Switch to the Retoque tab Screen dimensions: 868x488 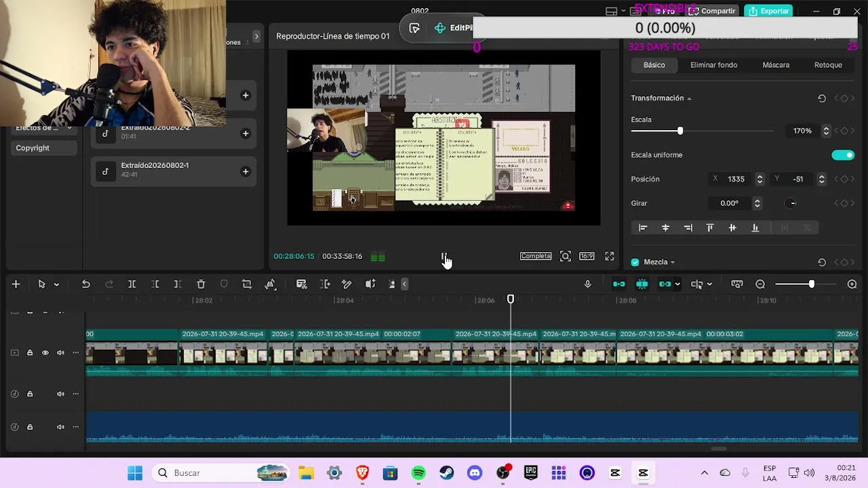click(x=828, y=65)
